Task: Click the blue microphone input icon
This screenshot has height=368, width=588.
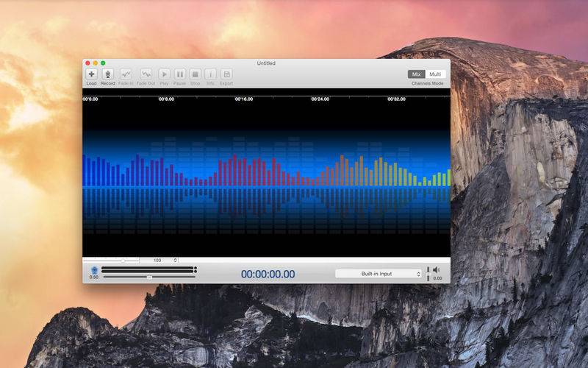Action: (x=94, y=270)
